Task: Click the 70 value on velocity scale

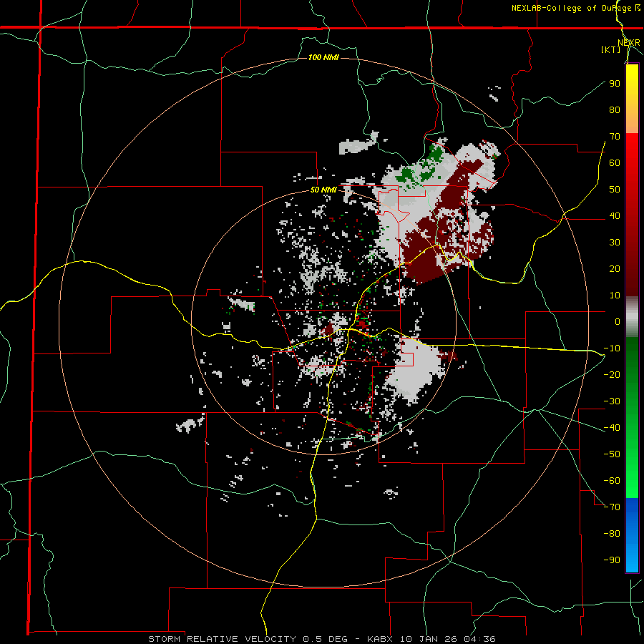Action: coord(615,137)
